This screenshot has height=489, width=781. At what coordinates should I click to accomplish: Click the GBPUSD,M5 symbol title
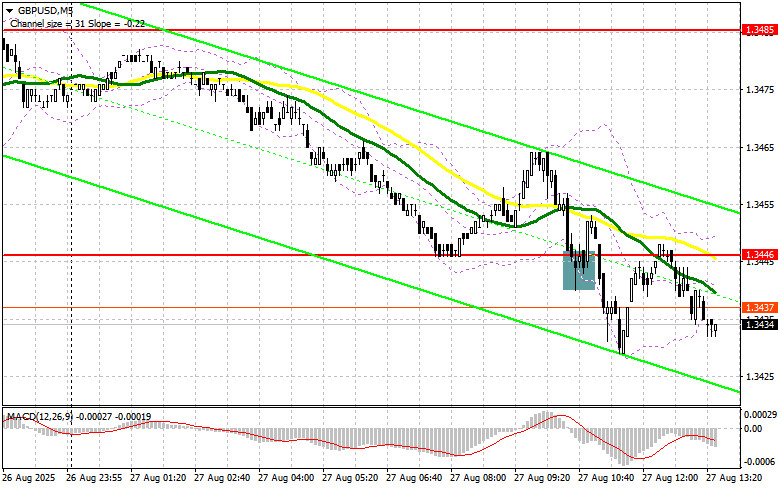click(44, 10)
